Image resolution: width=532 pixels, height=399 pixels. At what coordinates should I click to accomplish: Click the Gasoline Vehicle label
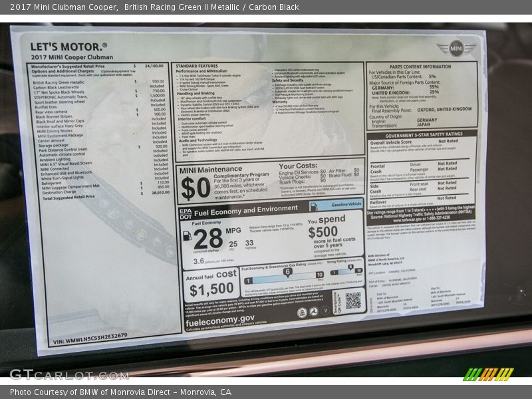coord(346,205)
